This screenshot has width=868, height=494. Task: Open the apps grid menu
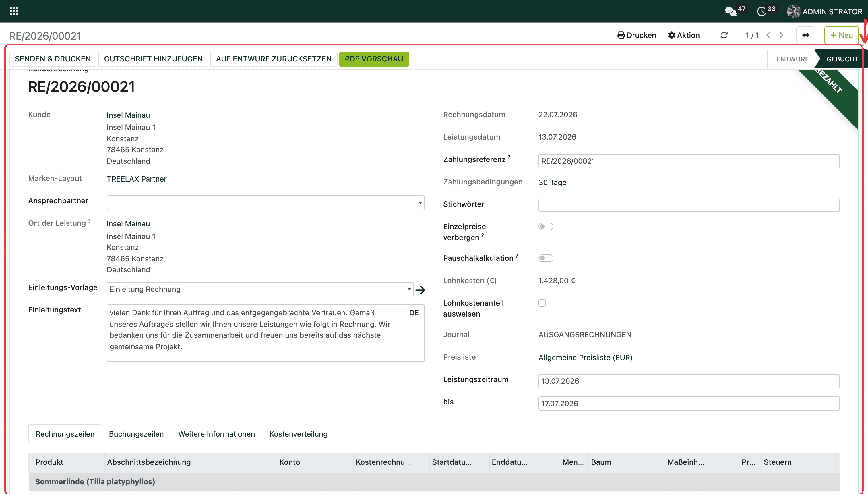click(14, 11)
